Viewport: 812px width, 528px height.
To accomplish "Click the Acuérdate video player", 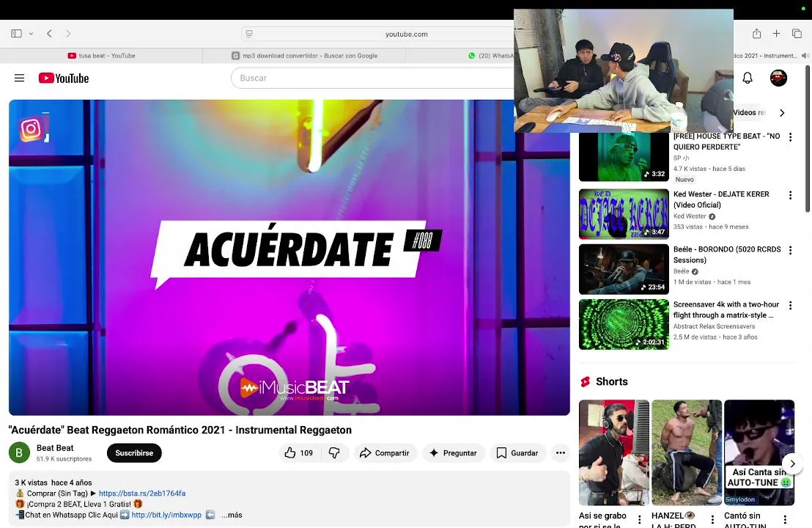I will click(289, 257).
